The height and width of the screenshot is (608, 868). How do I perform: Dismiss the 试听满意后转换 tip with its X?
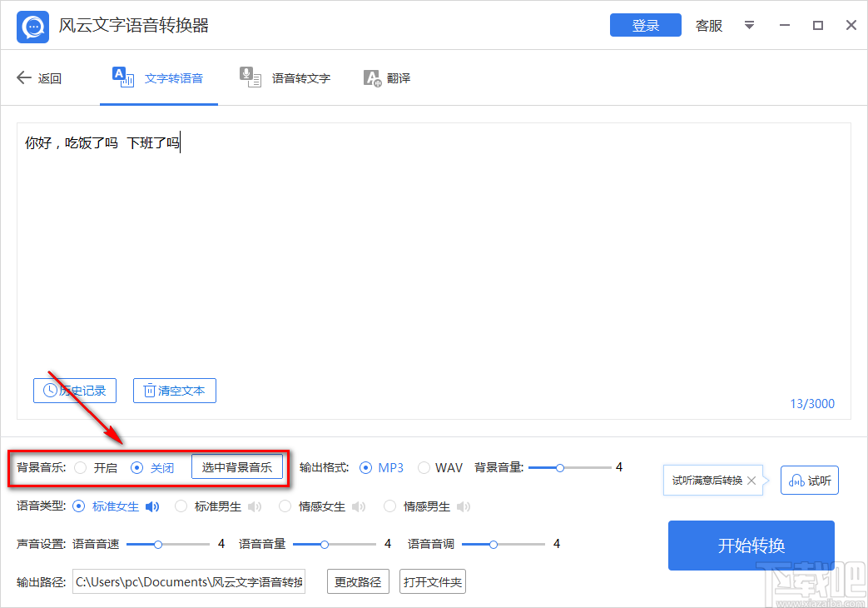click(x=751, y=480)
